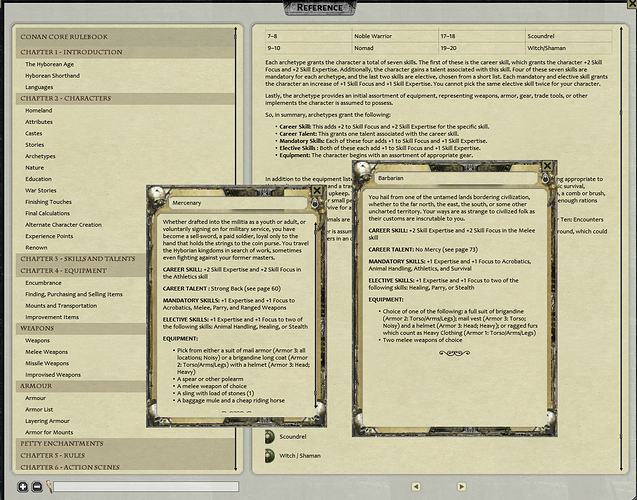Screen dimensions: 637x500
Task: Collapse Chapter 2 - Characters section
Action: pyautogui.click(x=125, y=98)
